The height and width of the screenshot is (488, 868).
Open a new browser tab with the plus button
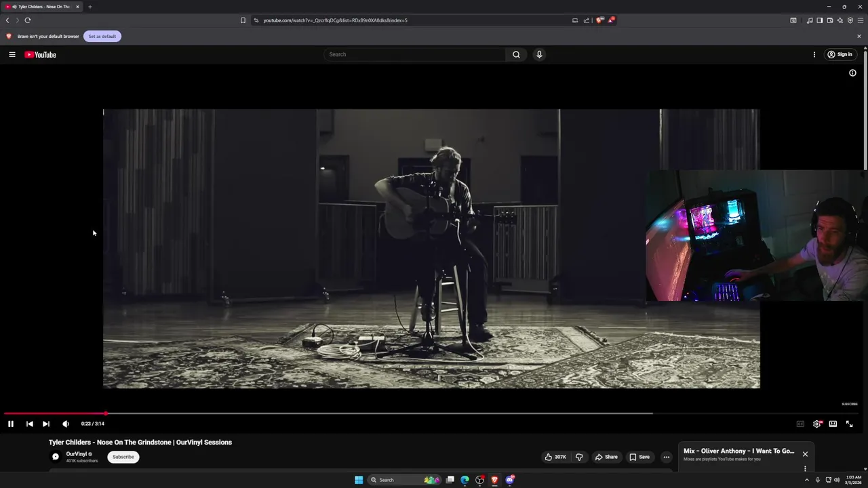click(x=90, y=7)
